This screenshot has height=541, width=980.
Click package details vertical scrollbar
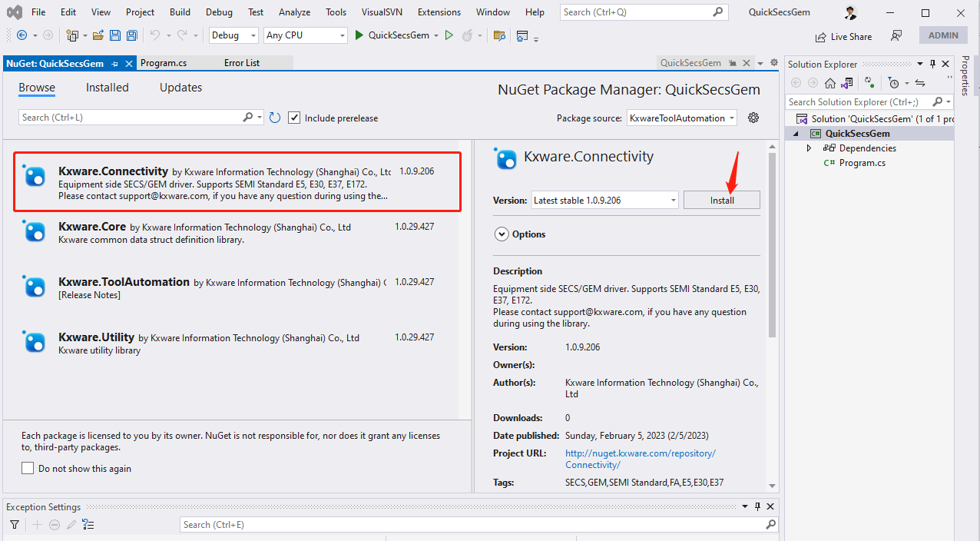[772, 245]
